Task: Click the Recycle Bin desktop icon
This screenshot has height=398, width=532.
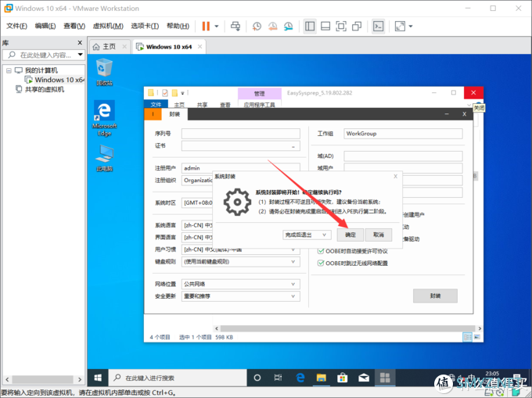Action: (x=104, y=72)
